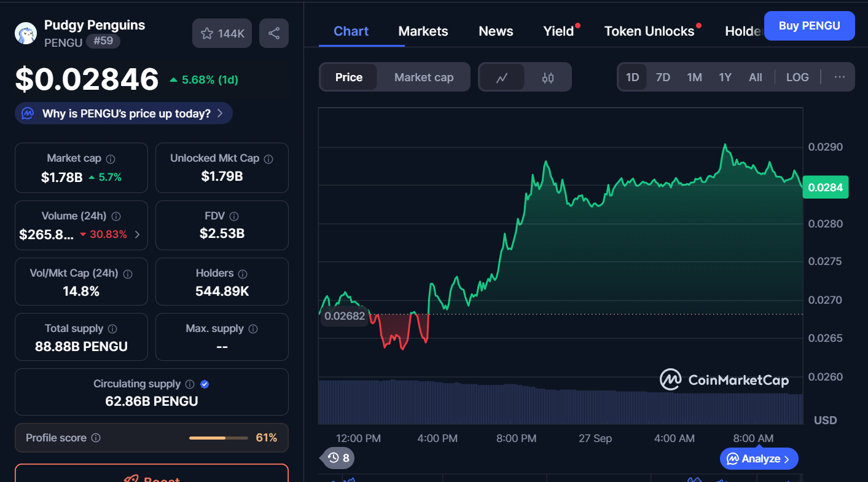Open Market cap info icon
The image size is (868, 482).
[111, 159]
